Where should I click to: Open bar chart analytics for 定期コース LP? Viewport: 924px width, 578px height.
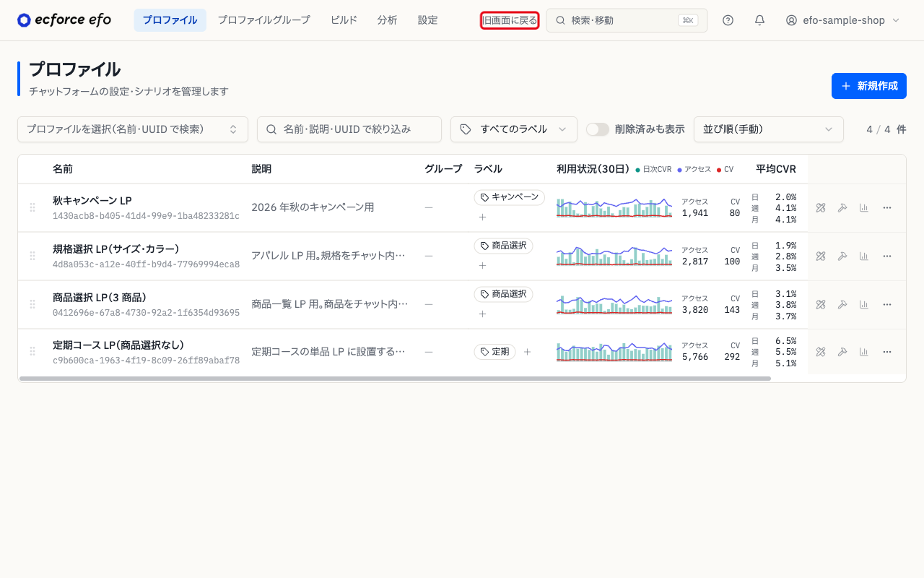pyautogui.click(x=863, y=352)
